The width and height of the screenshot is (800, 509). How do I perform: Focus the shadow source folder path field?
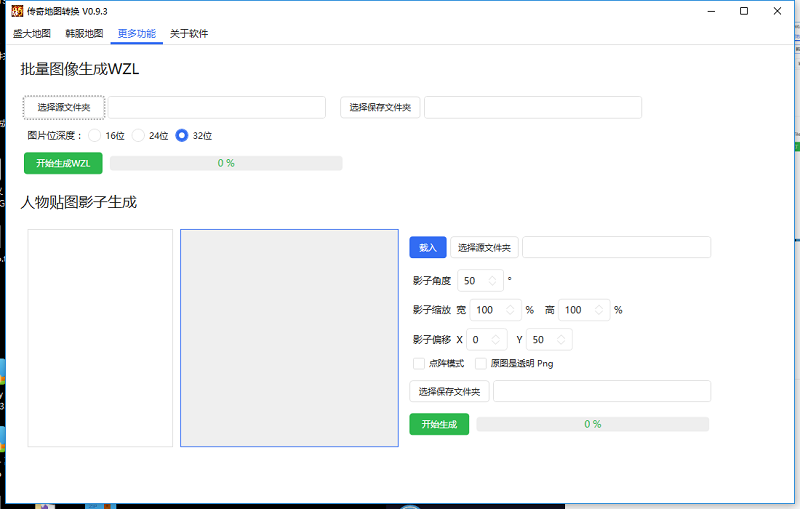coord(616,247)
